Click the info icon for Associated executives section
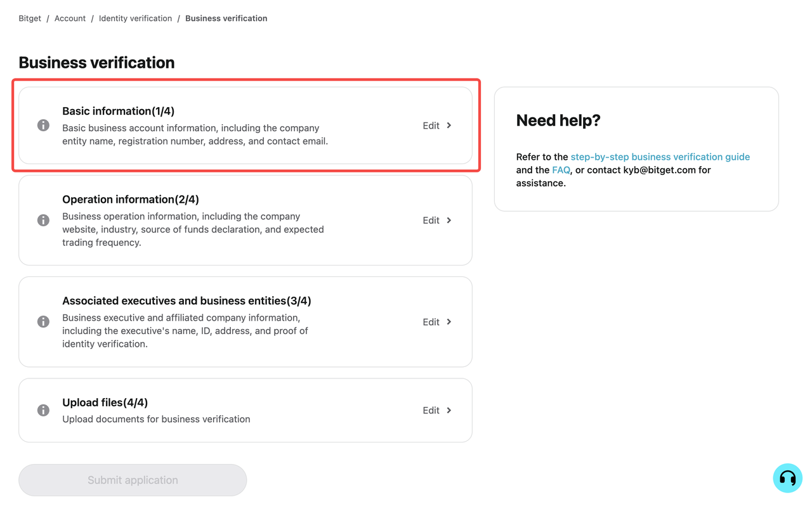The width and height of the screenshot is (812, 509). pyautogui.click(x=43, y=321)
